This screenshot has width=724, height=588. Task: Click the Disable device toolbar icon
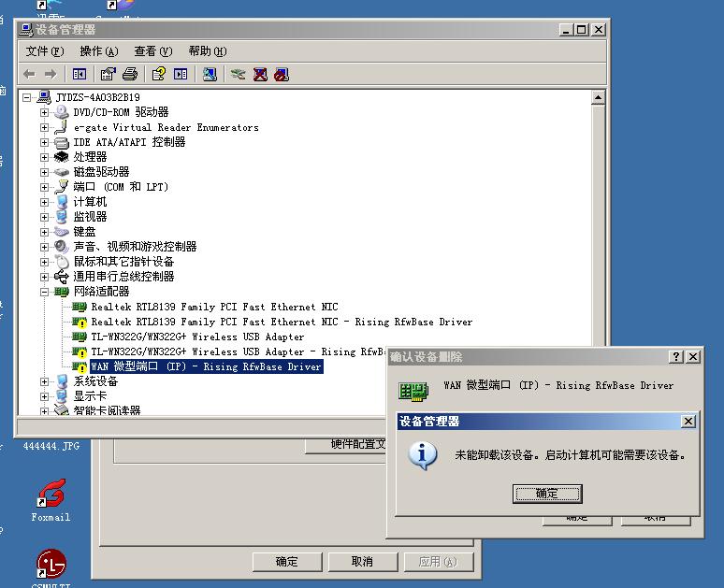click(282, 74)
